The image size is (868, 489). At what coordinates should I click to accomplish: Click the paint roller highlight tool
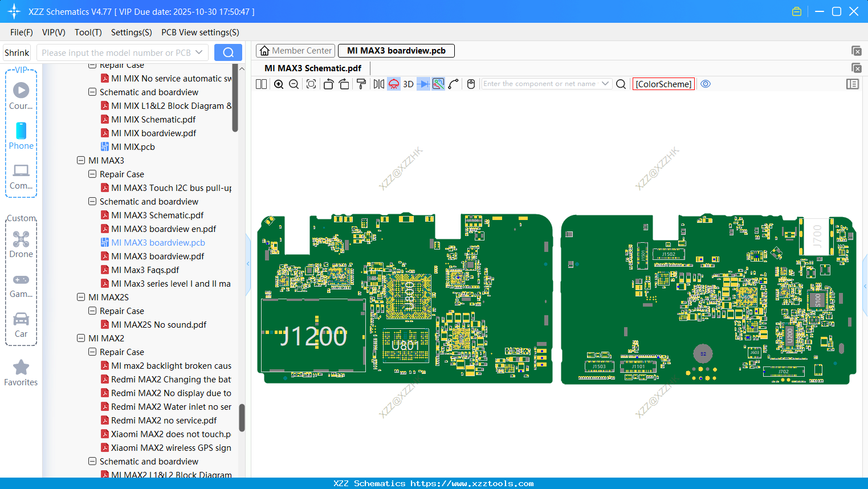point(361,84)
